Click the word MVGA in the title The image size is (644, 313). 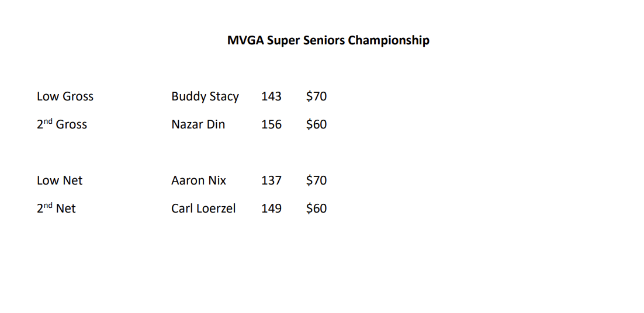[x=245, y=40]
